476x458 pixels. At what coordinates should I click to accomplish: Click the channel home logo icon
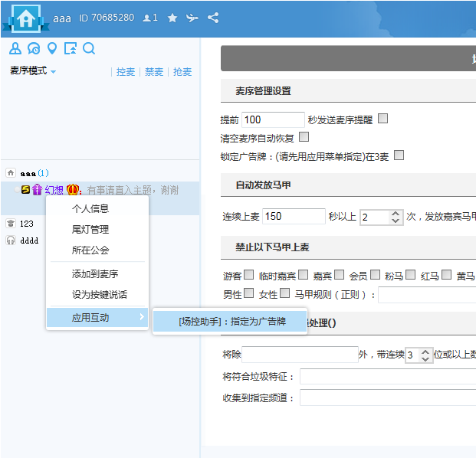(x=26, y=18)
